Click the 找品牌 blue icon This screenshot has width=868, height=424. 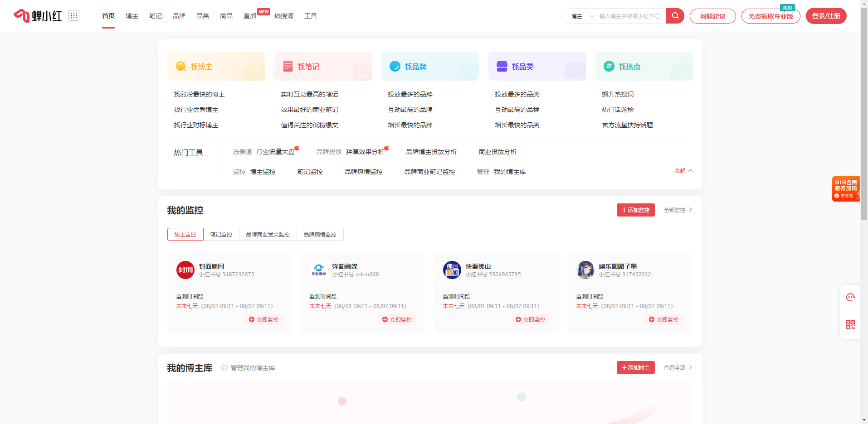(x=395, y=66)
